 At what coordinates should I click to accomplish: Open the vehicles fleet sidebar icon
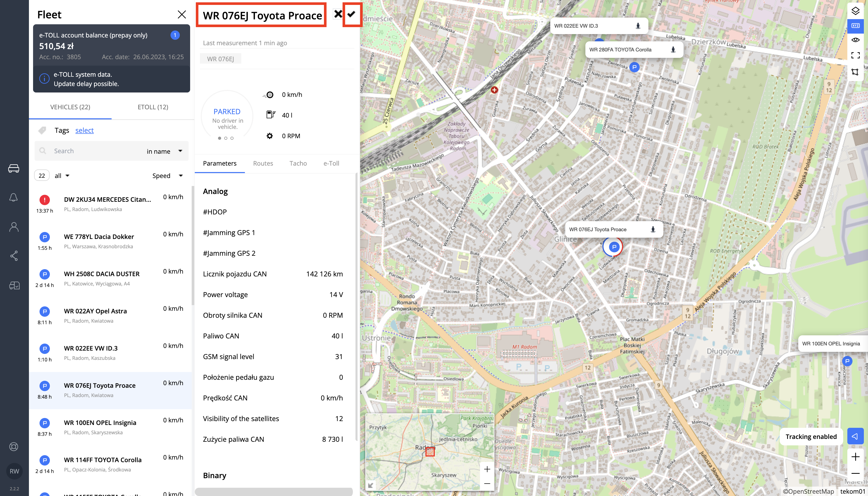point(14,168)
